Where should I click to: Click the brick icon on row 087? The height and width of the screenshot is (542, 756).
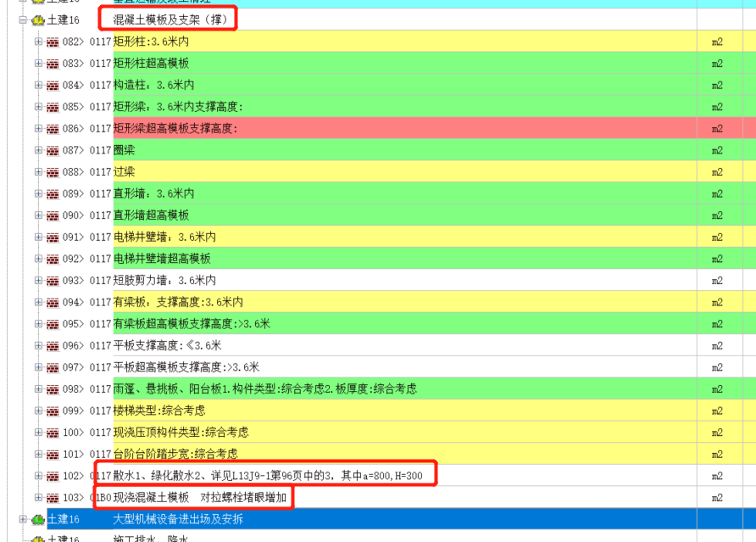tap(53, 151)
